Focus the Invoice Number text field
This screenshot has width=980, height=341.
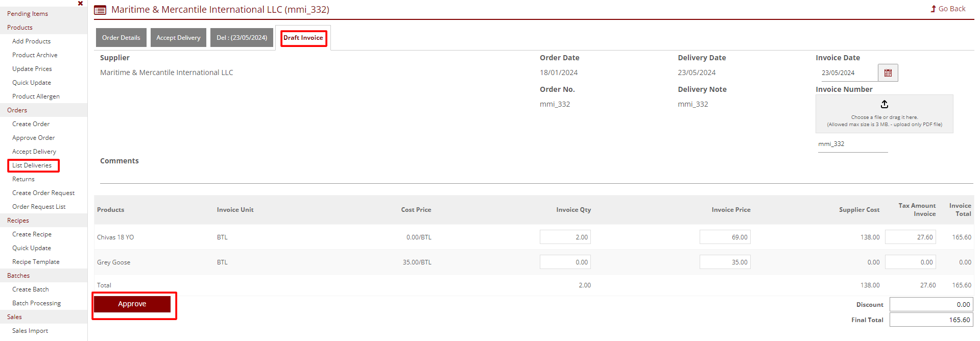(852, 144)
